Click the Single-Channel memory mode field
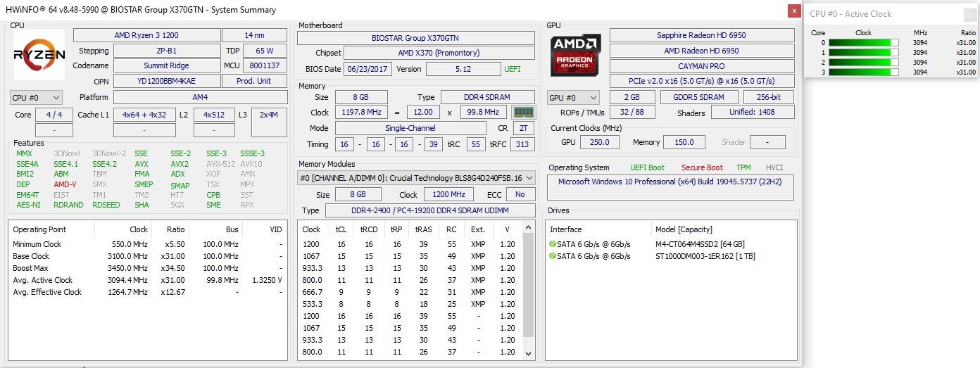Image resolution: width=980 pixels, height=368 pixels. (410, 128)
